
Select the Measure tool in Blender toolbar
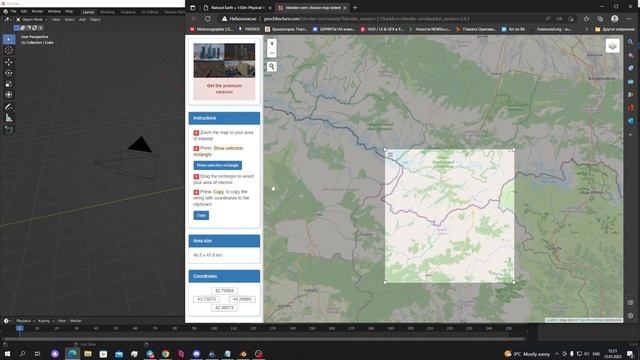(x=9, y=118)
